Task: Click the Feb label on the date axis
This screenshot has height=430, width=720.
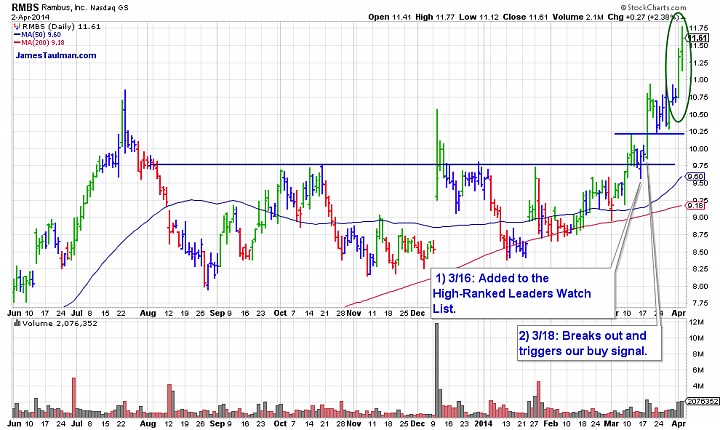Action: click(x=550, y=424)
